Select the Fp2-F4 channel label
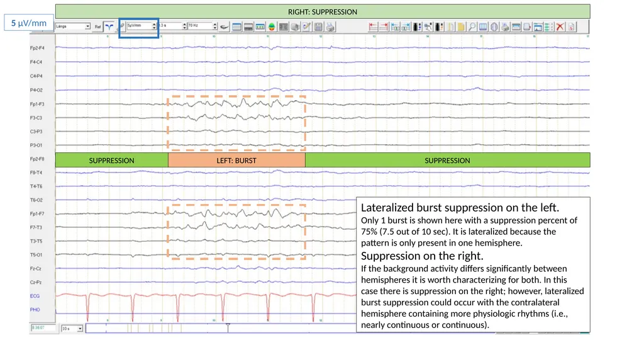 click(37, 48)
